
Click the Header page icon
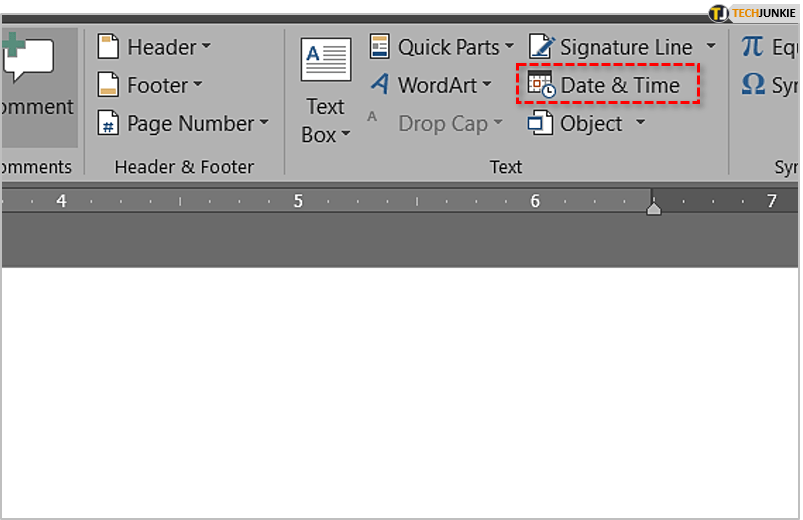point(108,47)
